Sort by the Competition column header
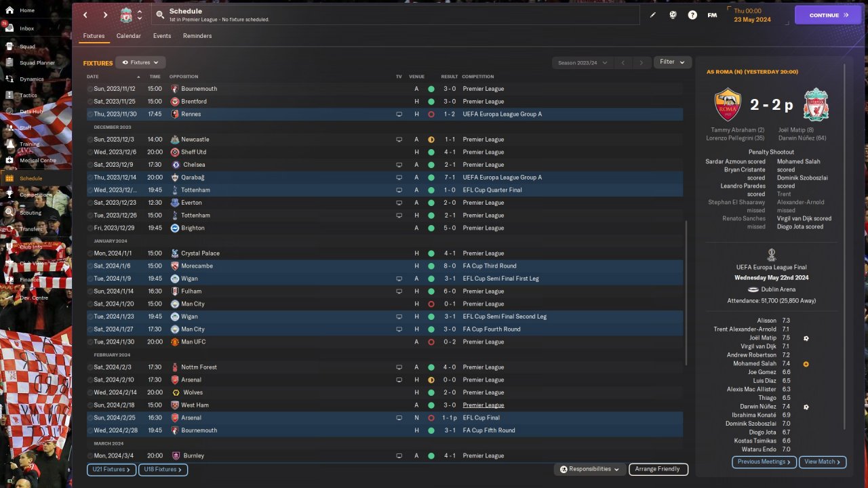The image size is (868, 488). pyautogui.click(x=478, y=77)
